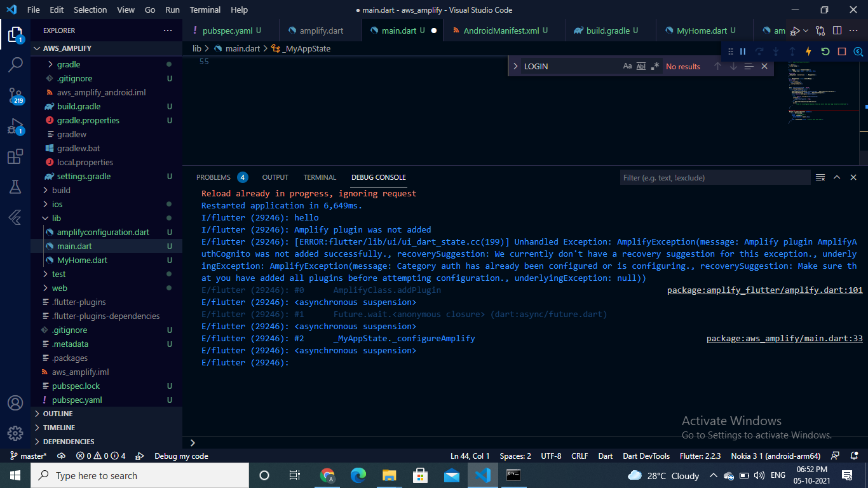Restart the app using the green restart icon
This screenshot has width=868, height=488.
825,51
